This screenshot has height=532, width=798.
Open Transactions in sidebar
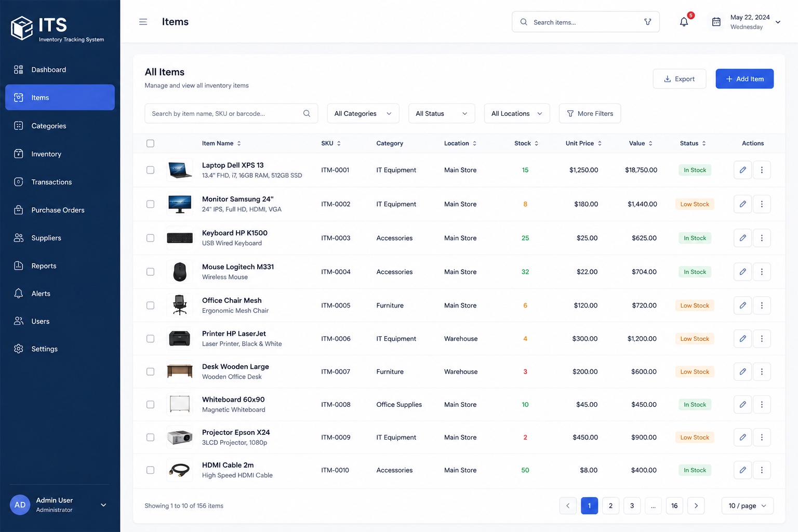[60, 182]
